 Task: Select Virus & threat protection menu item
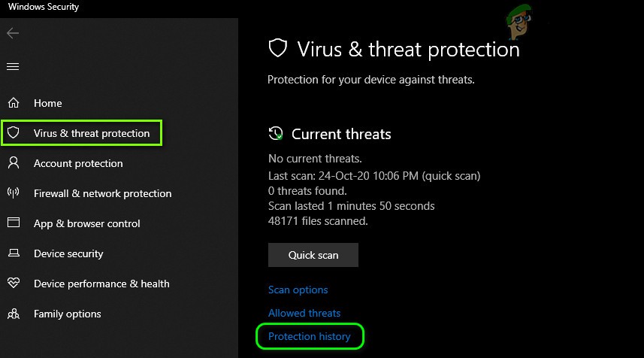[x=92, y=133]
